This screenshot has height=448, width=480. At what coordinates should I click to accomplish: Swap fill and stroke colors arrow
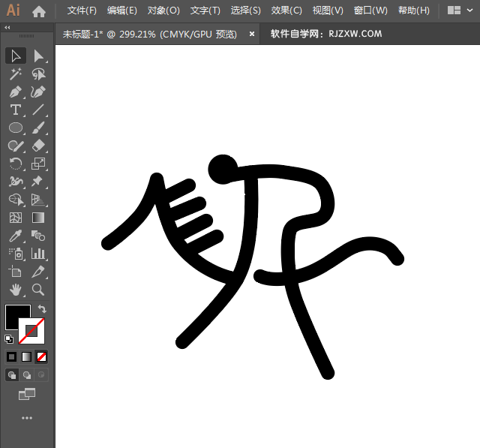point(42,309)
